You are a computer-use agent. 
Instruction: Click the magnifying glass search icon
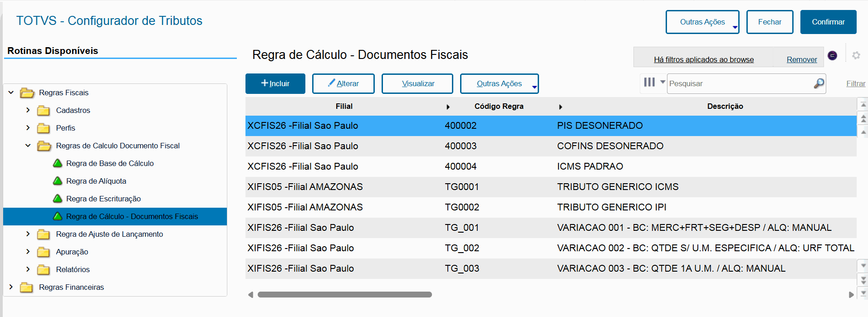coord(819,83)
